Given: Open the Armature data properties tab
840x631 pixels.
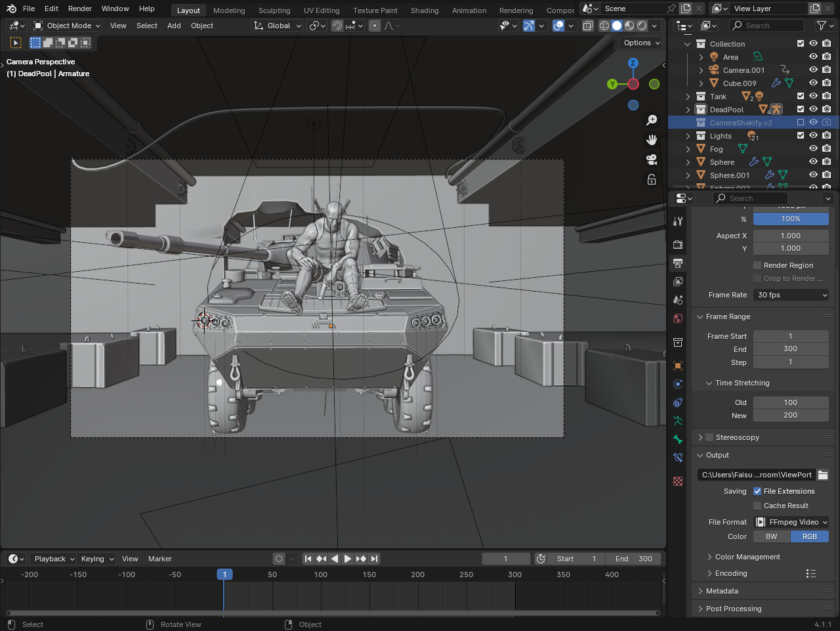Looking at the screenshot, I should pos(678,421).
